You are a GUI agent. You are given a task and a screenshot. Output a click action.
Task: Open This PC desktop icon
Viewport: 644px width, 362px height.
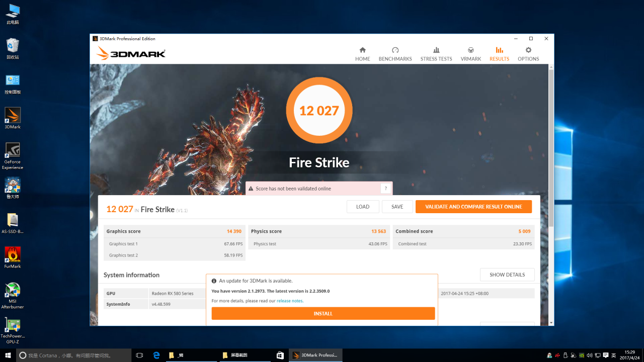pyautogui.click(x=13, y=14)
